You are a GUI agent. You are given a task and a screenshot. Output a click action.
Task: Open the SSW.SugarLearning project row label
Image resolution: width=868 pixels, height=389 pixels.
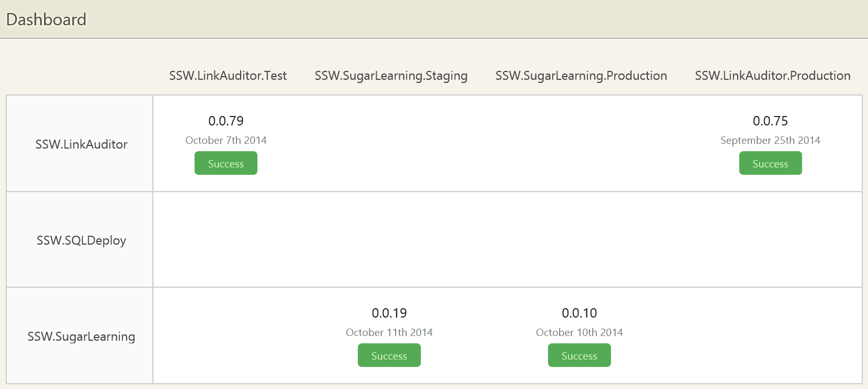point(81,337)
